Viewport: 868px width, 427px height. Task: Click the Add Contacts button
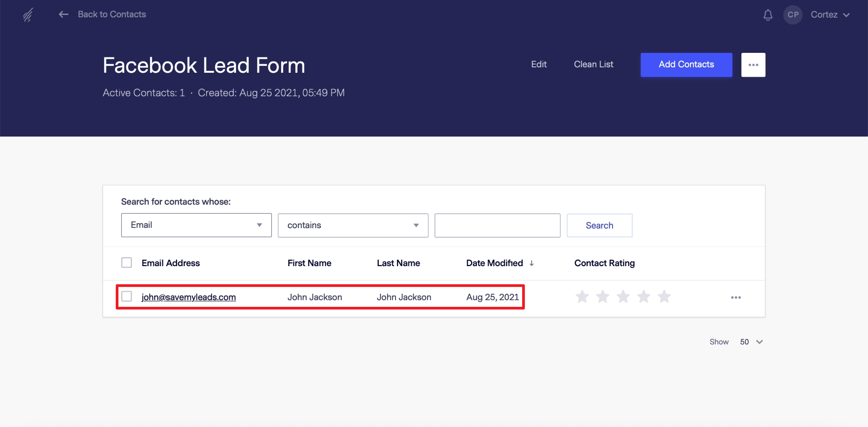pyautogui.click(x=686, y=65)
